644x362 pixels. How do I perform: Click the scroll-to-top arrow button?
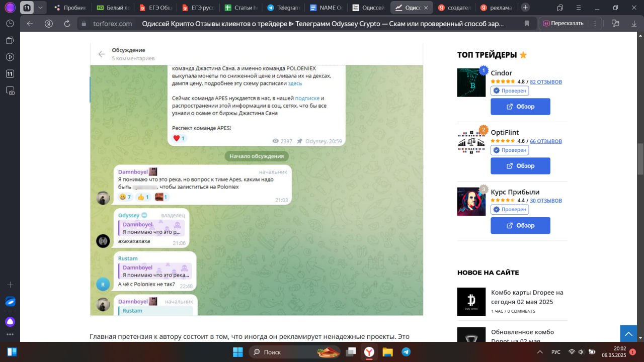point(628,333)
